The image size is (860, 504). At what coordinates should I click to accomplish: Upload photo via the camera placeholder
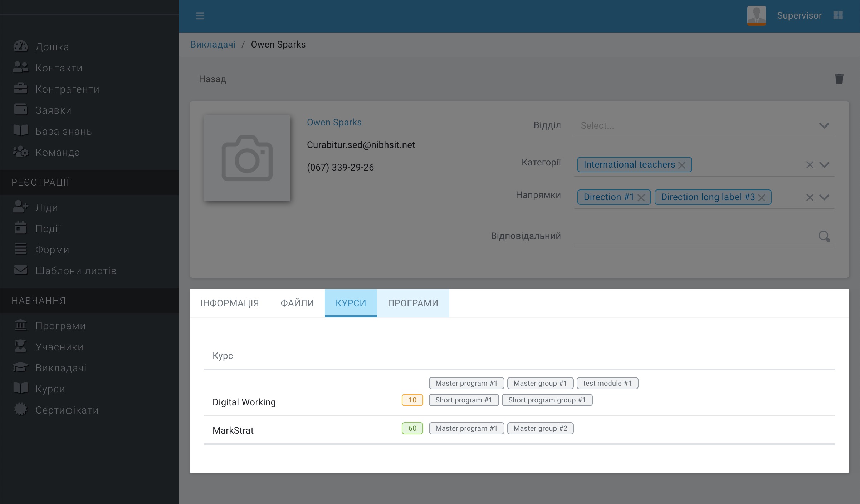pyautogui.click(x=247, y=158)
